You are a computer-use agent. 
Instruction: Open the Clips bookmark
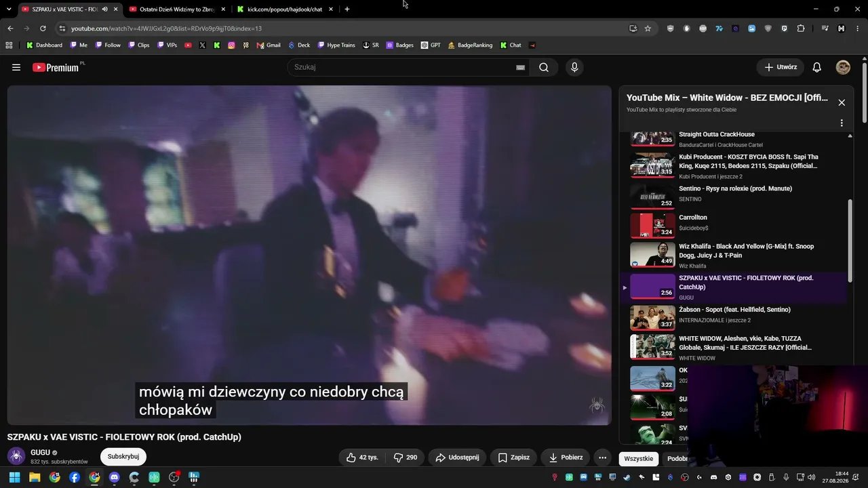tap(138, 45)
